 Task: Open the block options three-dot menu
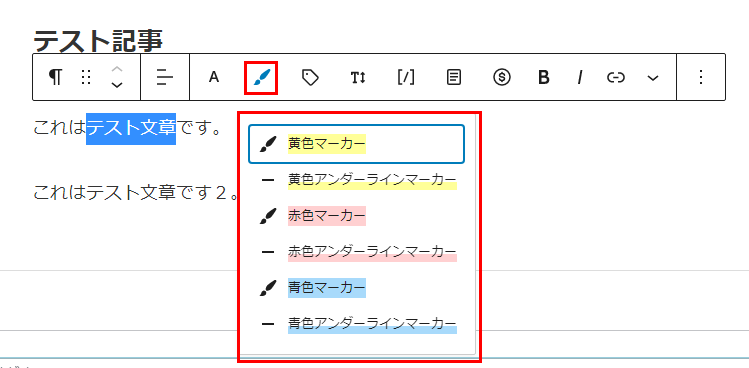coord(700,77)
